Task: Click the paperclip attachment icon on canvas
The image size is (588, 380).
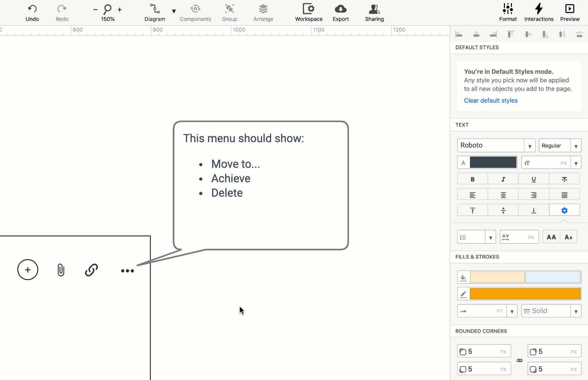Action: [61, 270]
